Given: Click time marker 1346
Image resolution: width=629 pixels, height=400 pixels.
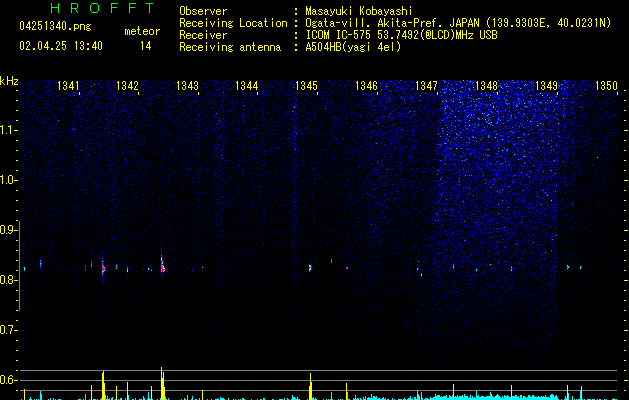Looking at the screenshot, I should [366, 86].
